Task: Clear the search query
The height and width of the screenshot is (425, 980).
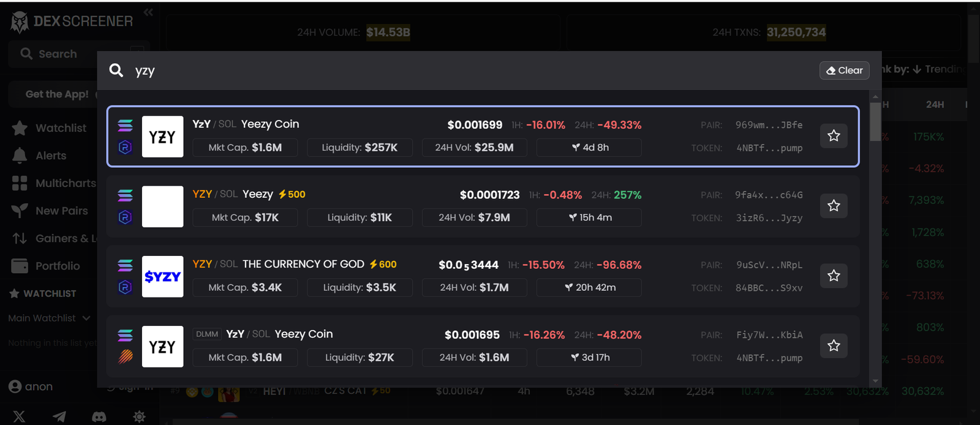Action: pos(844,70)
